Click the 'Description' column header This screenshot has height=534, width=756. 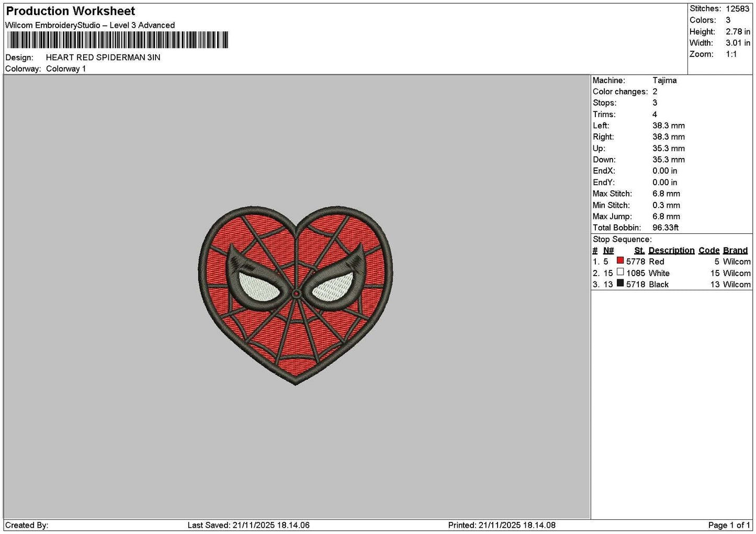click(x=671, y=251)
